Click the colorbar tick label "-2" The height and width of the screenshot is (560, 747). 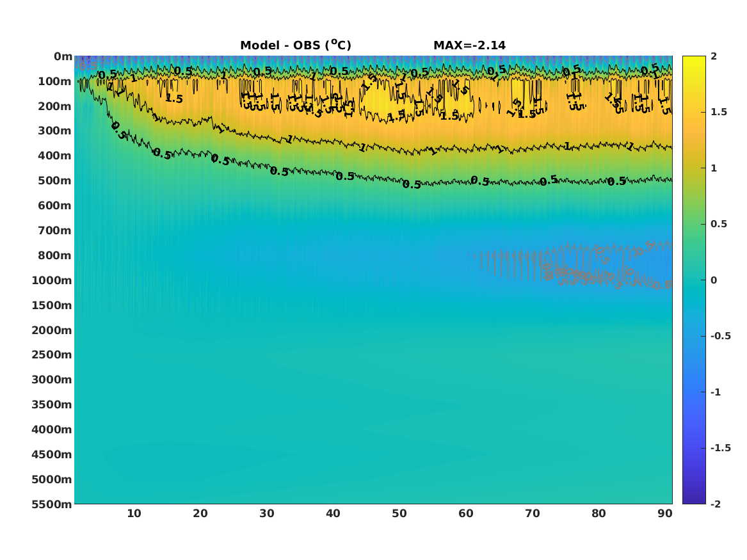pos(716,504)
